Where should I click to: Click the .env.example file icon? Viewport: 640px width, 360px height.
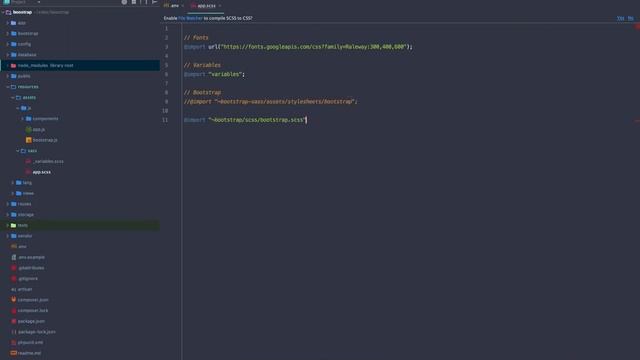pyautogui.click(x=13, y=257)
